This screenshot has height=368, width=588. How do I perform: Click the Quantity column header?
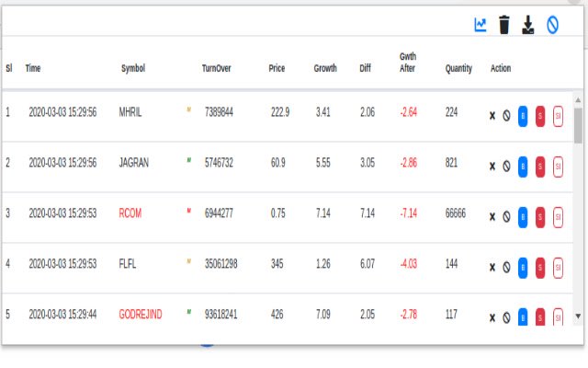(458, 68)
